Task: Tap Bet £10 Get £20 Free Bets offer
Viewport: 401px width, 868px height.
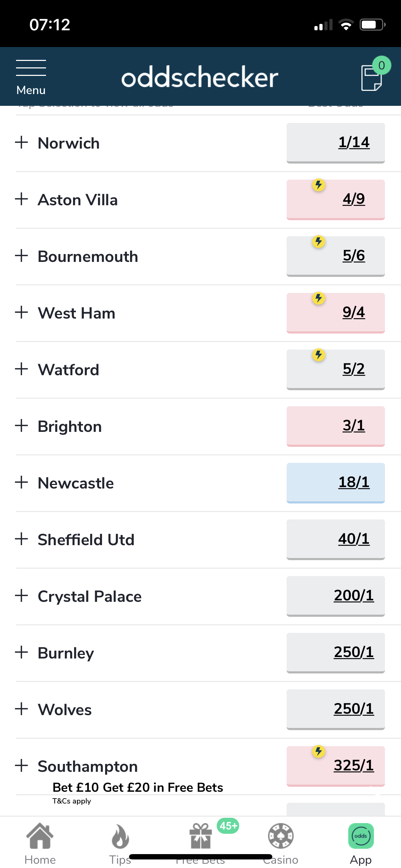Action: point(138,787)
